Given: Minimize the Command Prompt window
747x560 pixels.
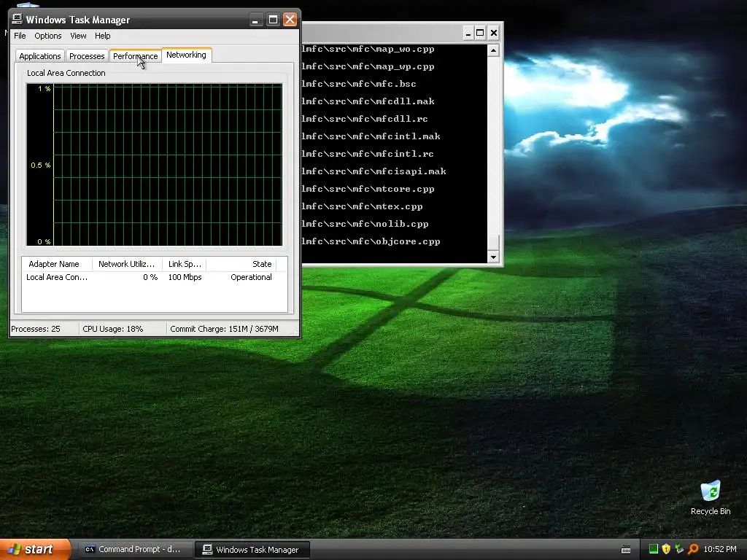Looking at the screenshot, I should [x=468, y=33].
